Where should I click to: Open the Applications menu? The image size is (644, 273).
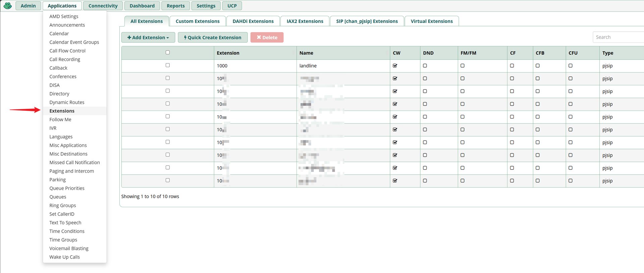point(62,6)
